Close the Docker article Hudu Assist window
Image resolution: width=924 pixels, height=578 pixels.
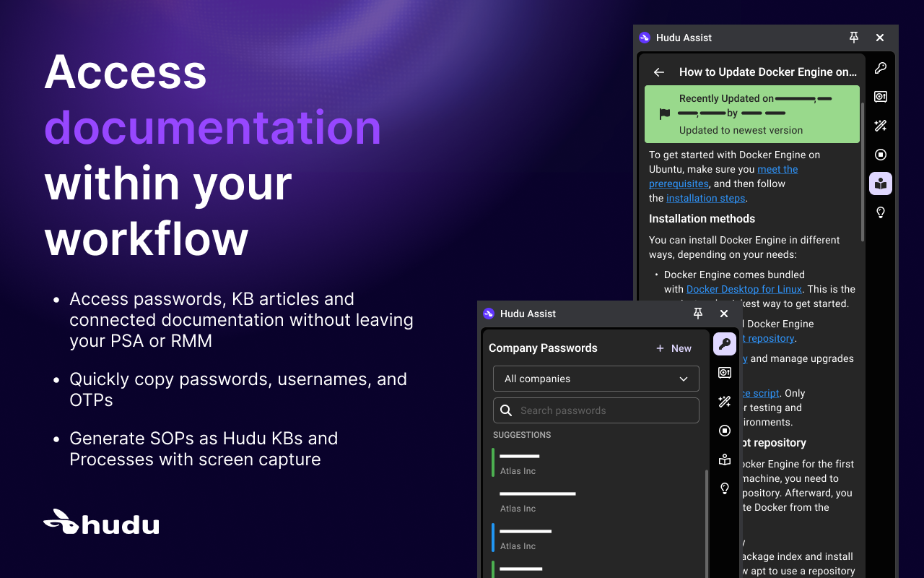pos(880,38)
